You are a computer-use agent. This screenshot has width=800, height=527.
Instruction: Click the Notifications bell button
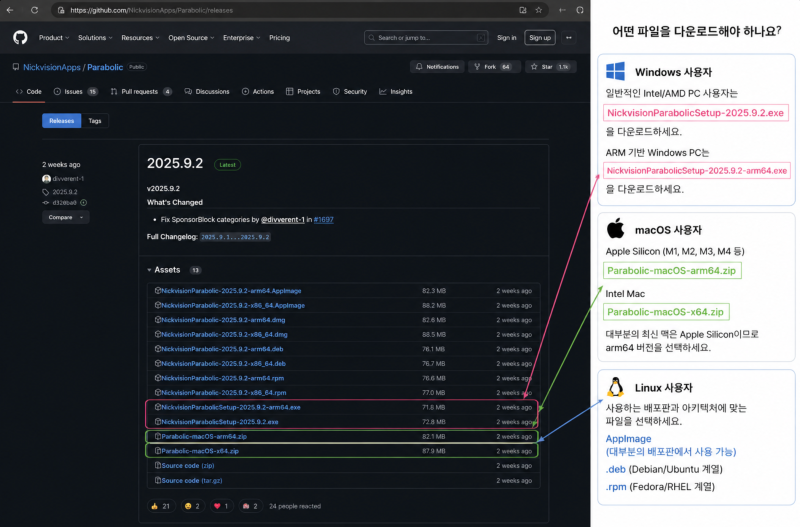437,67
